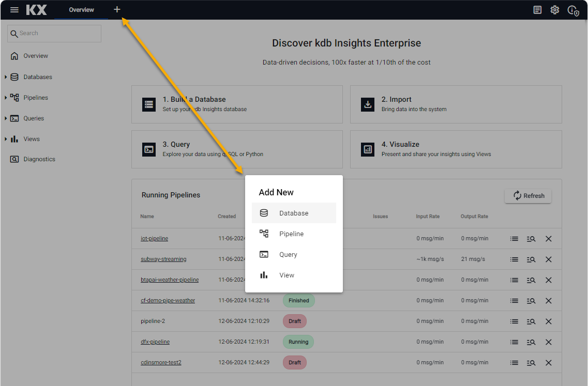Click the Search input field
Viewport: 588px width, 386px height.
[54, 34]
